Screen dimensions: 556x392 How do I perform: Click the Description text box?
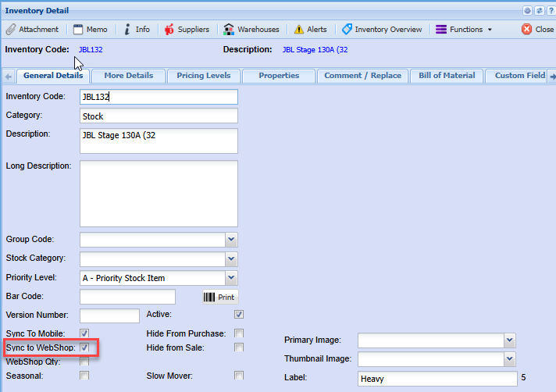(x=159, y=141)
